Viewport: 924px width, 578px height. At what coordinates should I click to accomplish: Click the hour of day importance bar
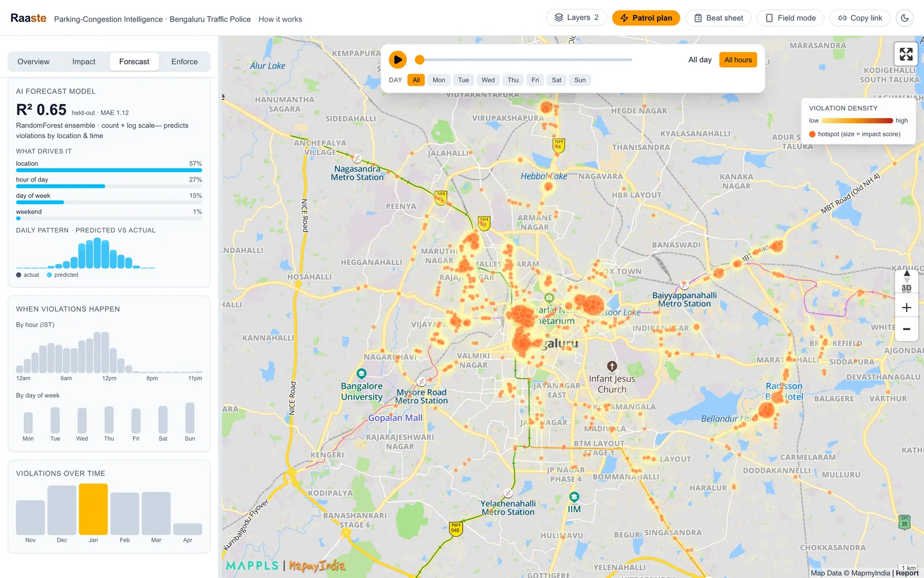109,186
